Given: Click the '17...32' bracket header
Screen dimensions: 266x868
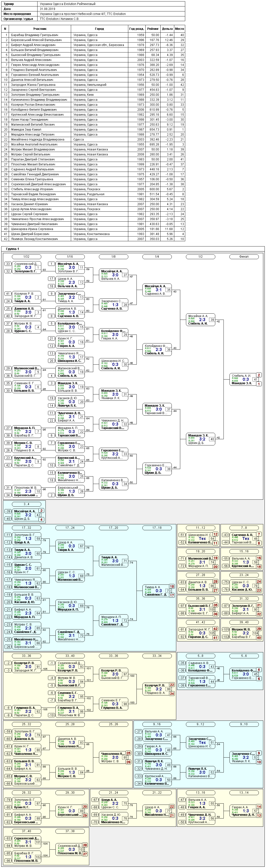Looking at the screenshot, I should 26,528.
